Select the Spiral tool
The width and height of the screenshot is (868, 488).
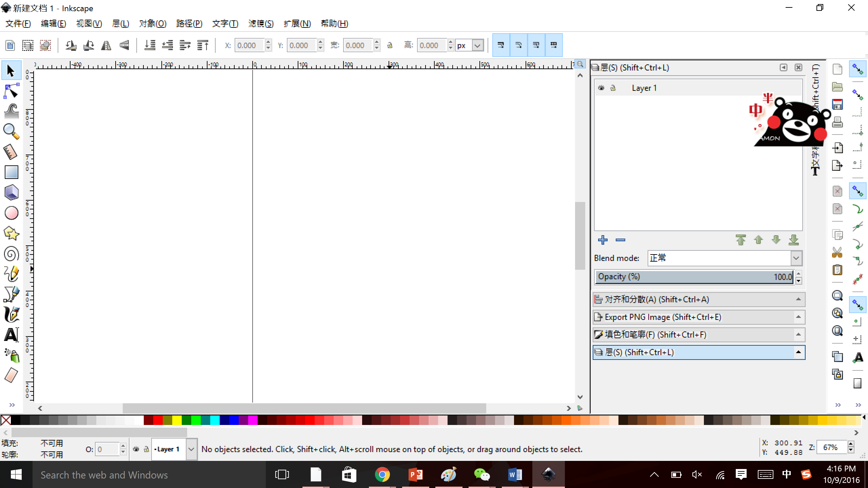(x=11, y=253)
